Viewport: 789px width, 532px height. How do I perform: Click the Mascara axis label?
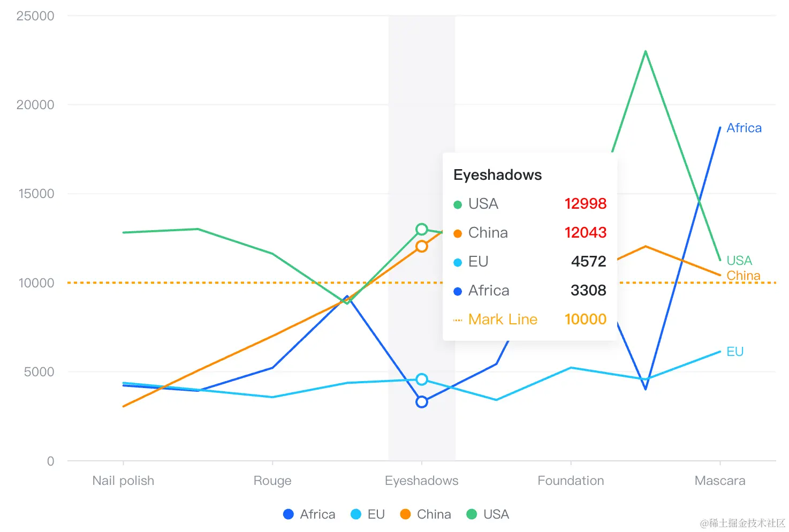pyautogui.click(x=720, y=481)
